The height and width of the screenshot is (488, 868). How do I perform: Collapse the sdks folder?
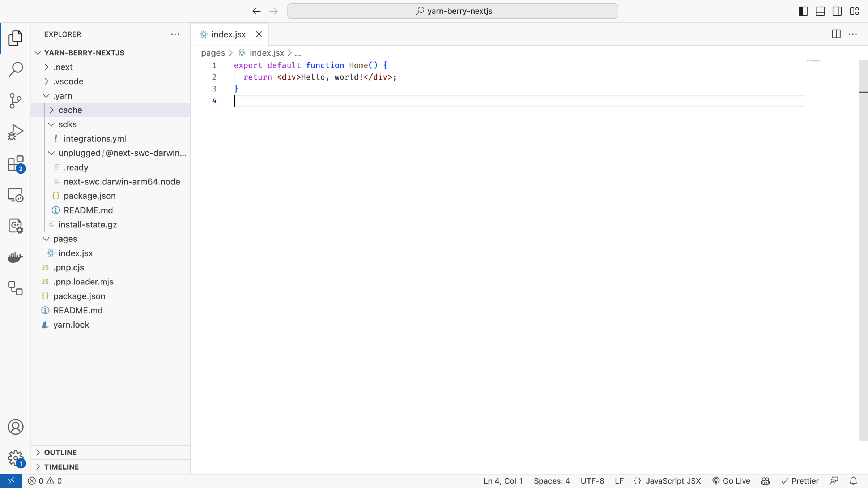[67, 124]
